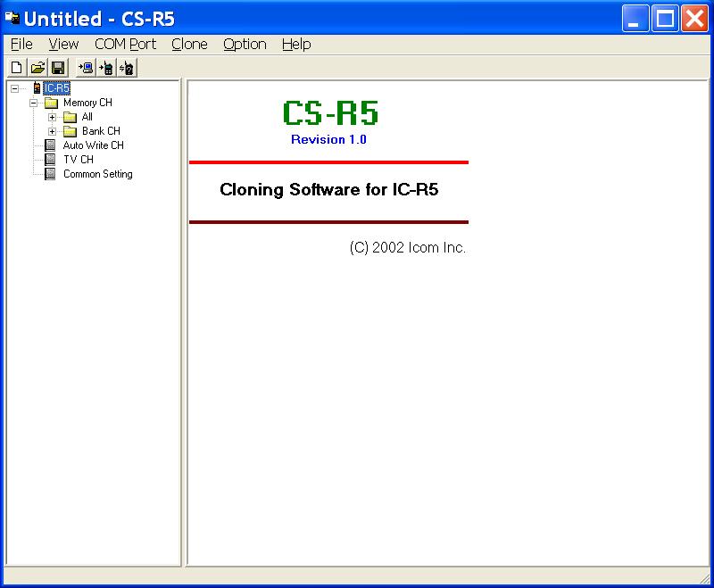Image resolution: width=714 pixels, height=588 pixels.
Task: Click 'Cloning Software for IC-R5' heading
Action: tap(328, 189)
